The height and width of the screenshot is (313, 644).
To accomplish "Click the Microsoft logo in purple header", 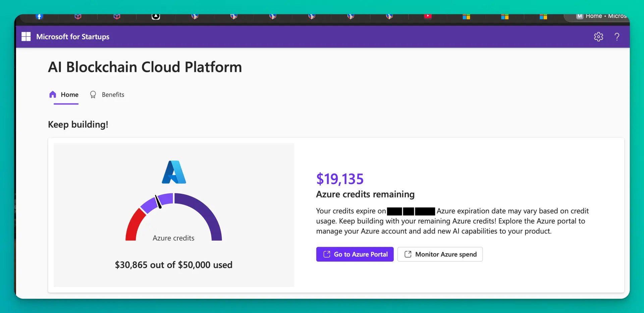I will [26, 37].
